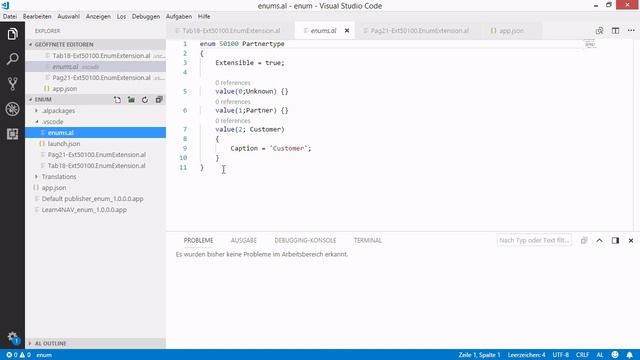Open the Hilfe menu
The image size is (640, 360).
[204, 16]
